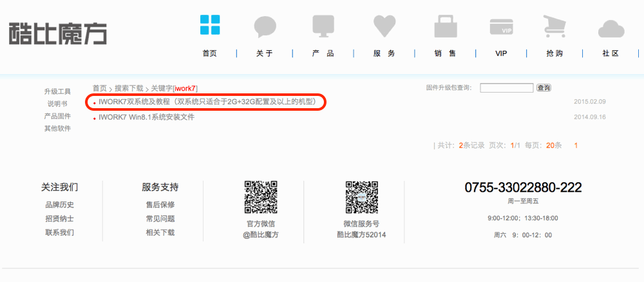Open the shopping cart icon
The height and width of the screenshot is (282, 644).
pyautogui.click(x=554, y=27)
